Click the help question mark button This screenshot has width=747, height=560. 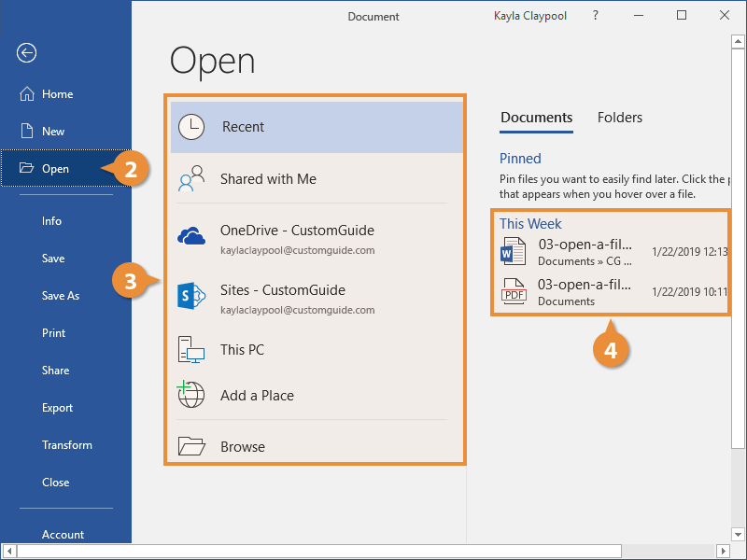(596, 15)
